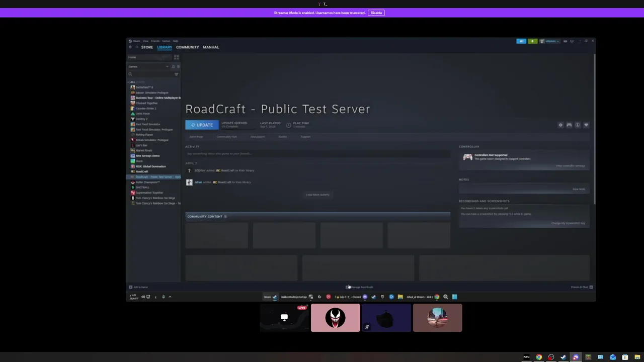Screen dimensions: 644x362
Task: Open the game info icon
Action: (x=578, y=125)
